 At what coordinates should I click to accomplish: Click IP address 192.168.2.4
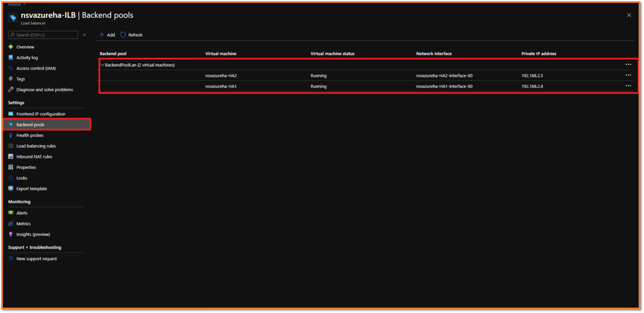click(532, 86)
